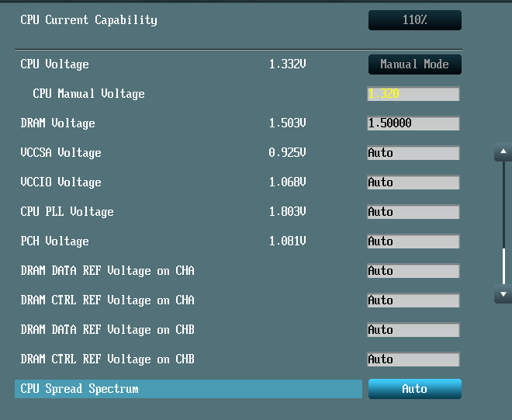Select the CPU Current Capability label
Image resolution: width=512 pixels, height=420 pixels.
tap(88, 20)
